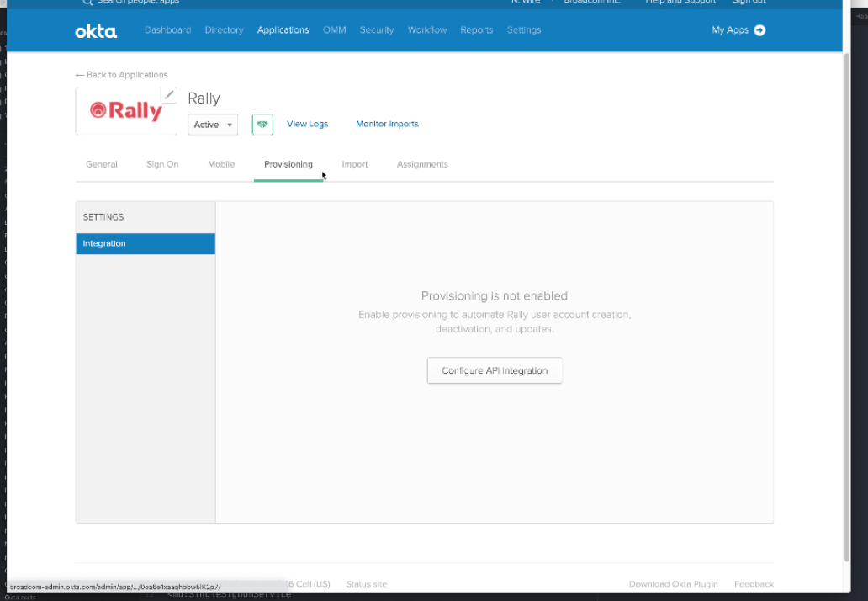Click the Okta logo
The image size is (868, 601).
click(96, 31)
